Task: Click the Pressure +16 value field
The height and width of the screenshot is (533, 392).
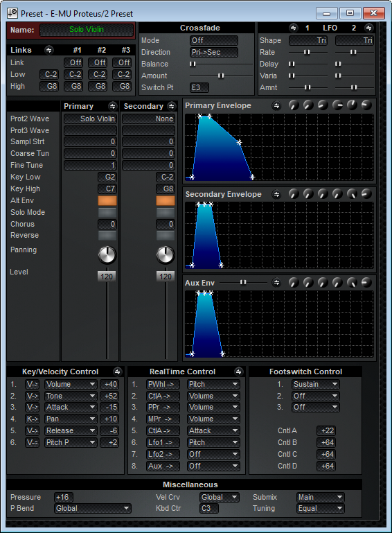Action: 63,497
